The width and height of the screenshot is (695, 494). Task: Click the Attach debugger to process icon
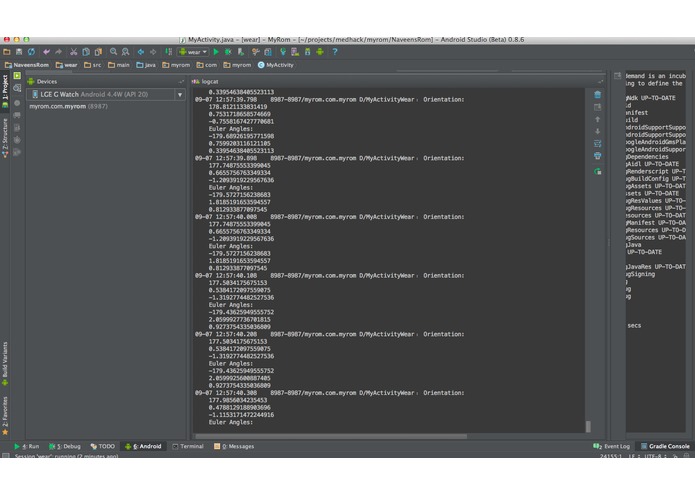point(241,52)
